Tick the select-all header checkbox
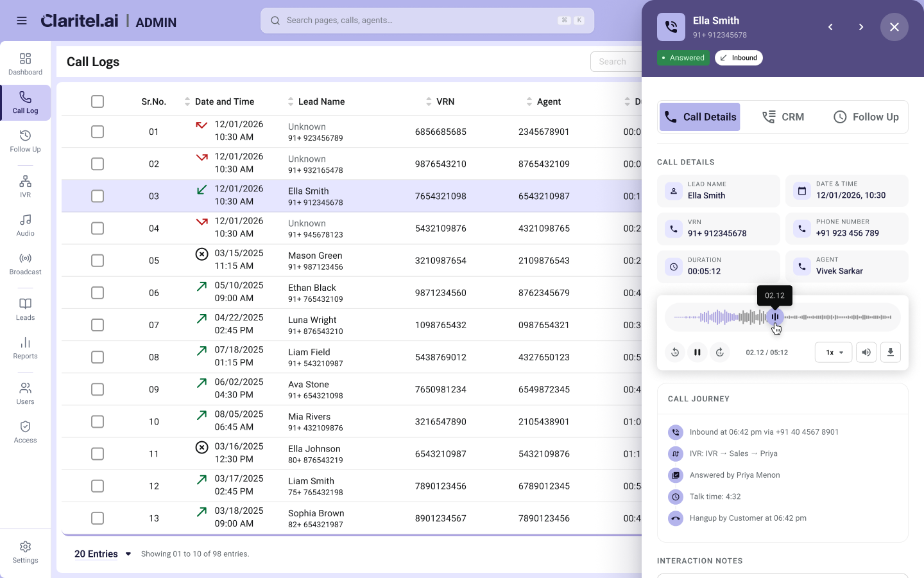This screenshot has height=578, width=924. (98, 101)
